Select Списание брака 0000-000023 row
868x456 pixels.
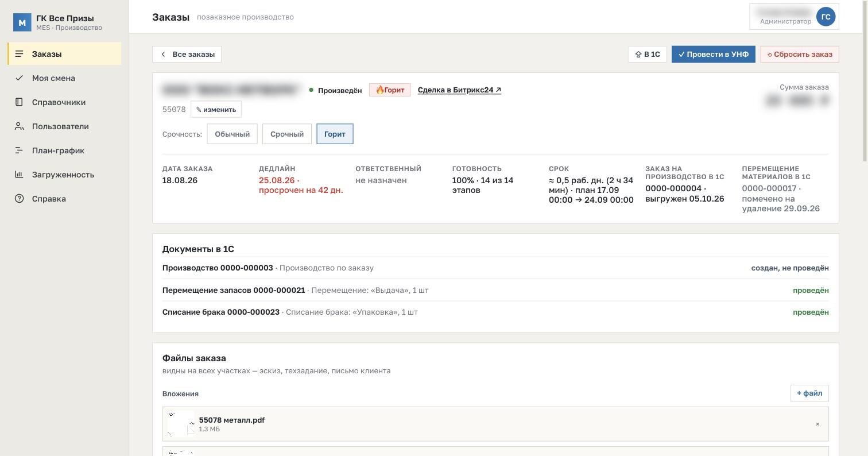[x=495, y=312]
